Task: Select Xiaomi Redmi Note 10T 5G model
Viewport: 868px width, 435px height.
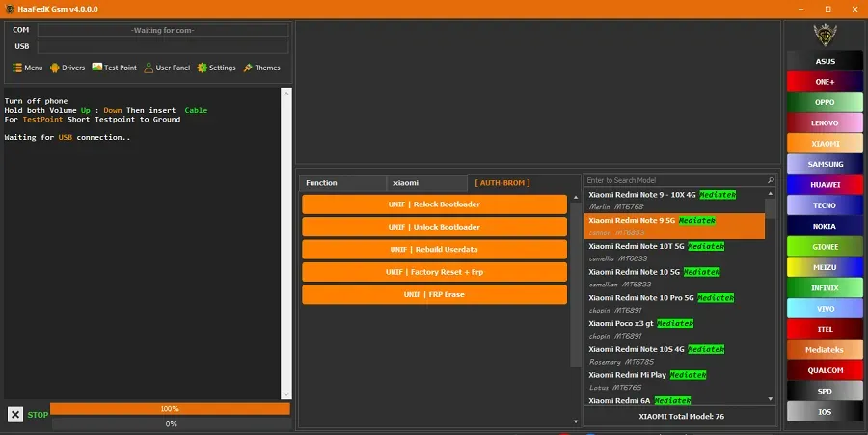Action: click(674, 253)
